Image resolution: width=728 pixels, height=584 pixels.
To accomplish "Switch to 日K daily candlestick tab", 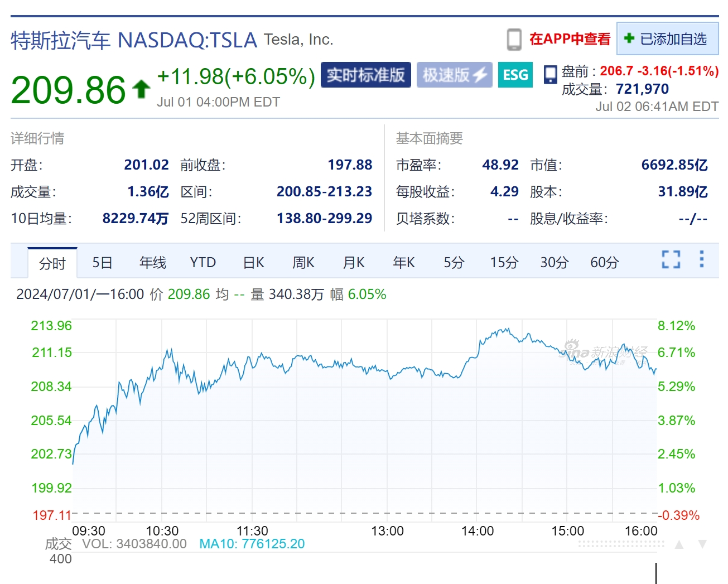I will coord(253,263).
